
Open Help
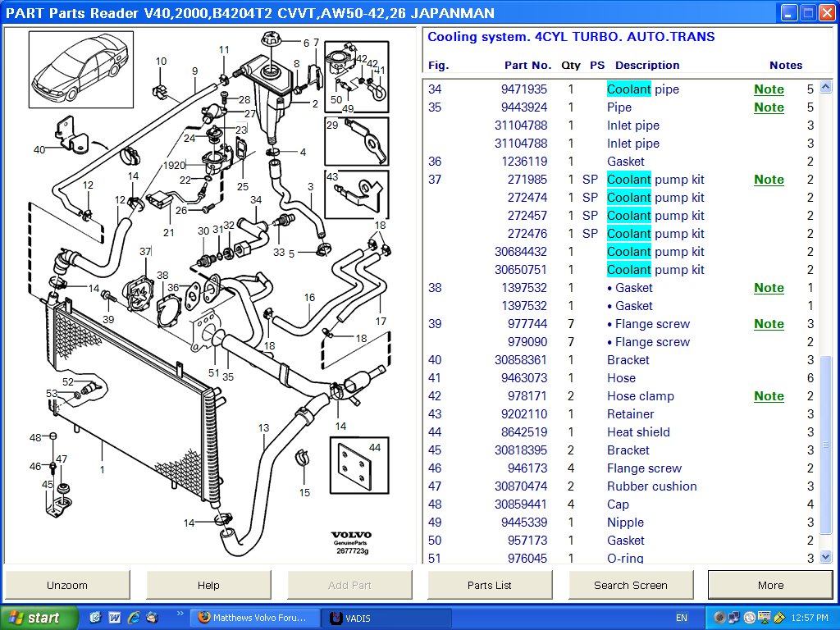point(208,585)
